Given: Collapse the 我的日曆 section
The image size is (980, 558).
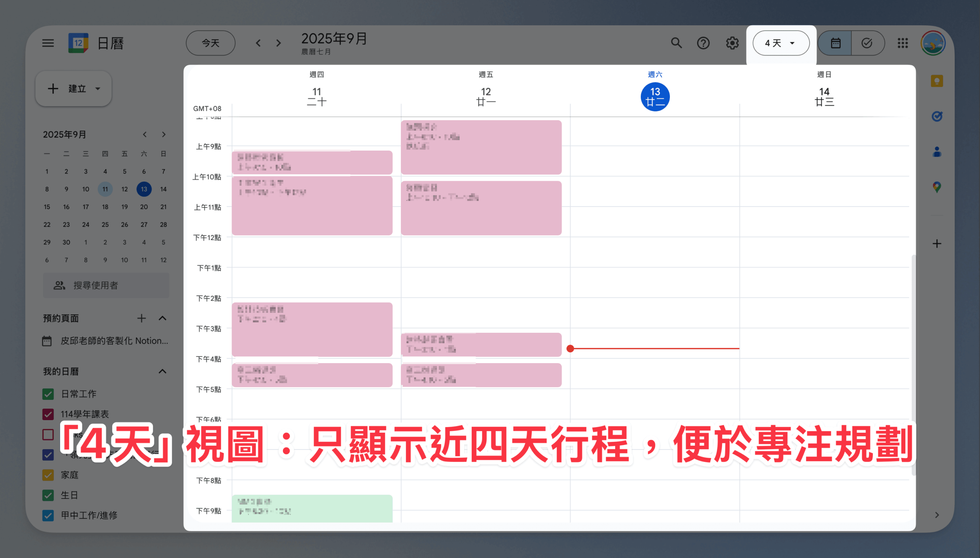Looking at the screenshot, I should 162,371.
